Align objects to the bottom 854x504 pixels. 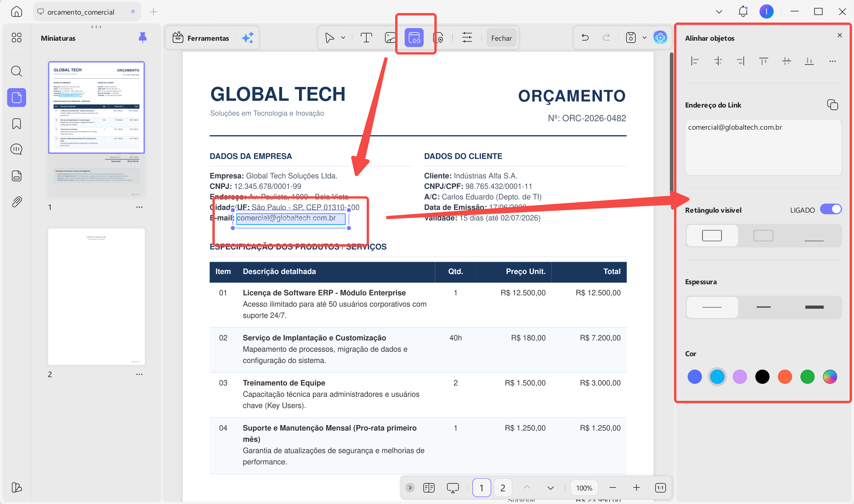click(810, 61)
